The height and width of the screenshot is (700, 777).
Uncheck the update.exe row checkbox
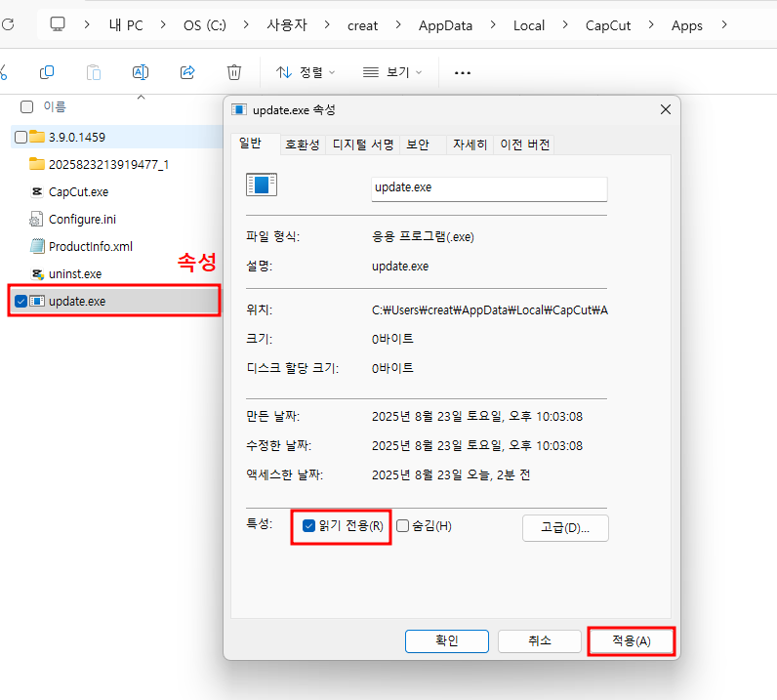point(20,301)
